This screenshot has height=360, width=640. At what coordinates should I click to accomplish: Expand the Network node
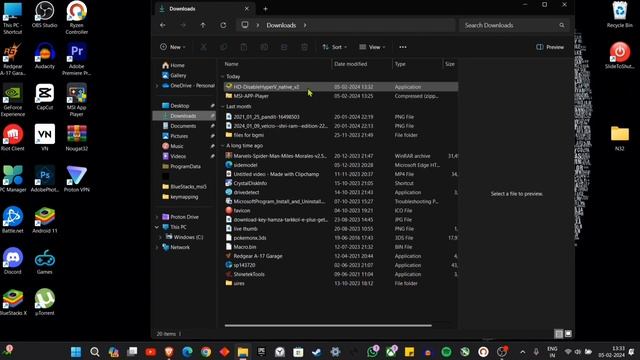pos(157,247)
